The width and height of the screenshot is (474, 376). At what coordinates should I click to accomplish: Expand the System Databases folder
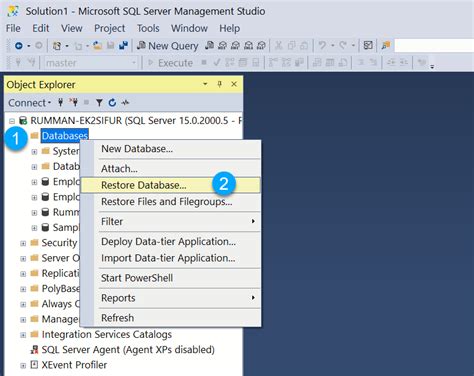(34, 152)
